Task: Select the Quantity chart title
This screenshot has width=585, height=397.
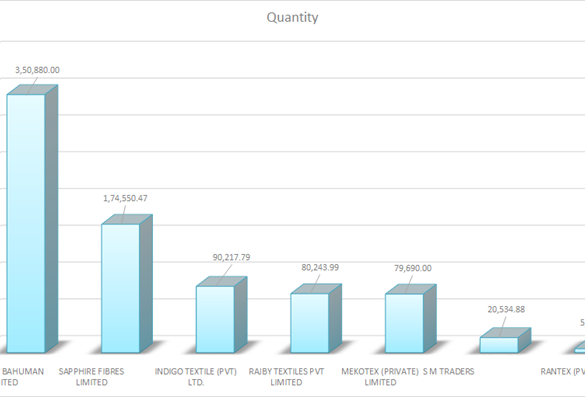Action: [x=292, y=17]
